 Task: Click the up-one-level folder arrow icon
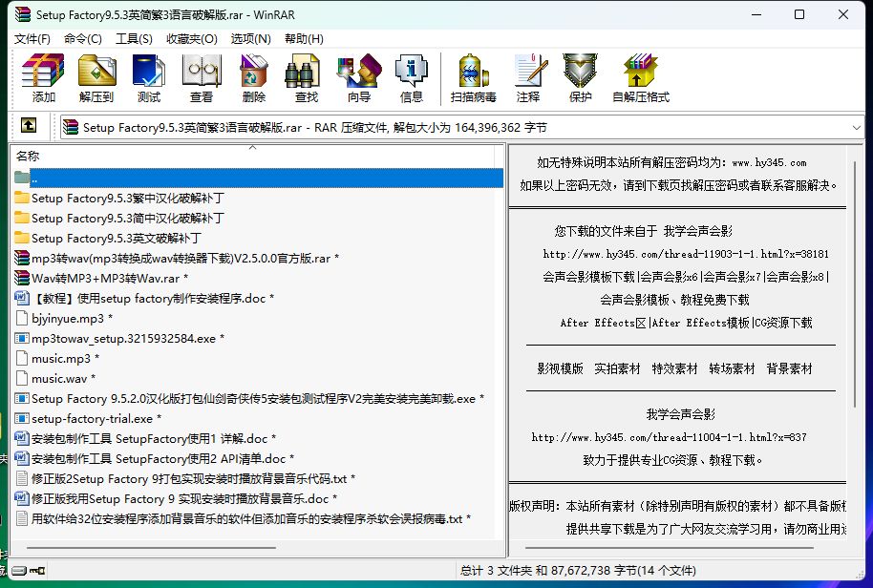(29, 125)
